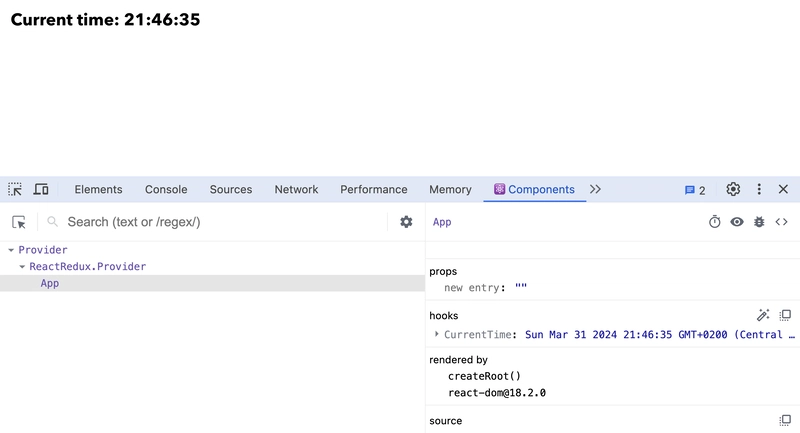The image size is (800, 433).
Task: Switch to the Console tab
Action: click(166, 189)
